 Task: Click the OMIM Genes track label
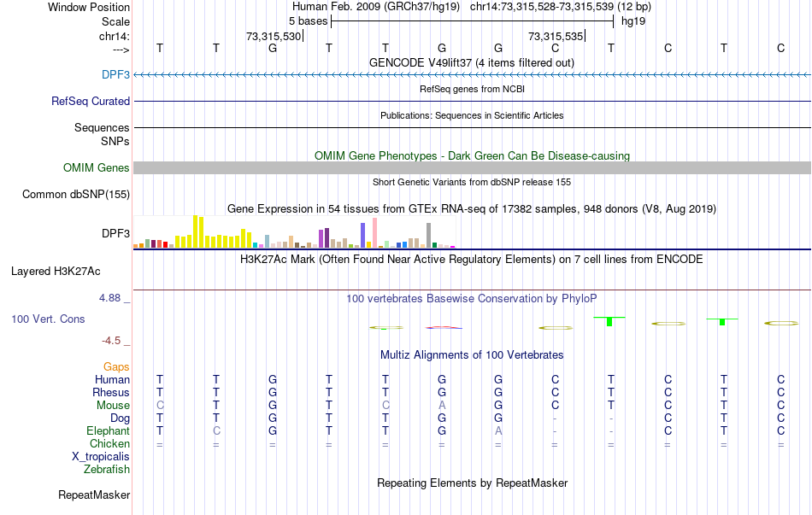pos(96,167)
